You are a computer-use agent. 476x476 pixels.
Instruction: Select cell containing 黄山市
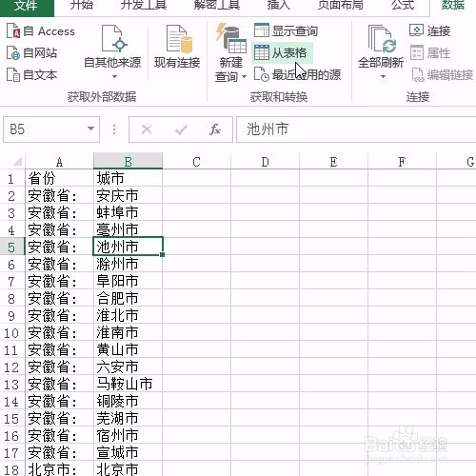click(x=128, y=349)
